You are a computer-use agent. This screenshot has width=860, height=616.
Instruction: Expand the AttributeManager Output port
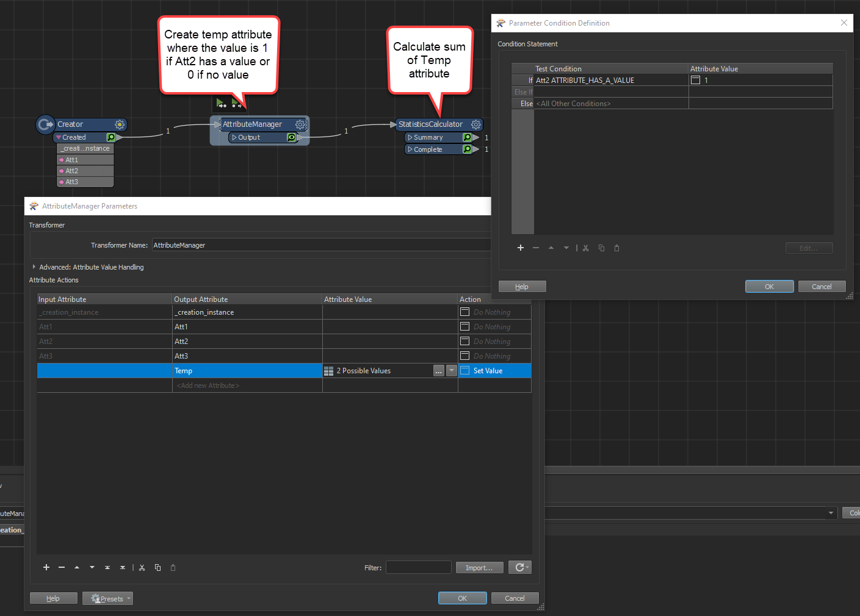pos(234,138)
